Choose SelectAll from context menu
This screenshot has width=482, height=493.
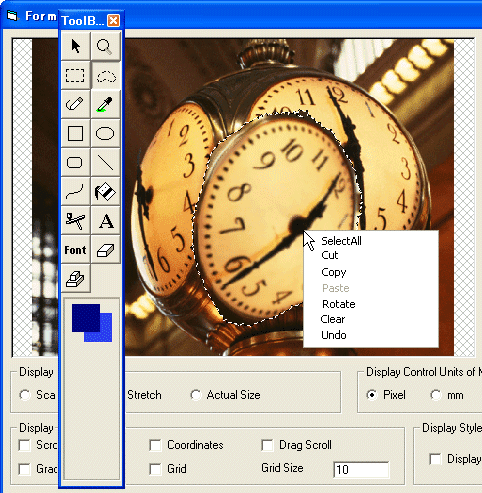tap(341, 241)
